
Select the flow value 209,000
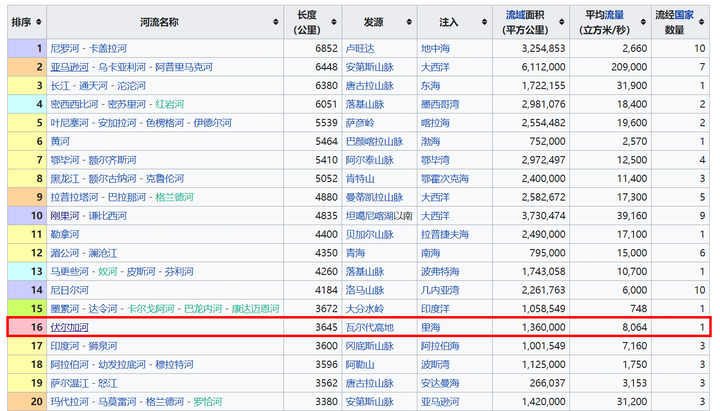coord(629,67)
